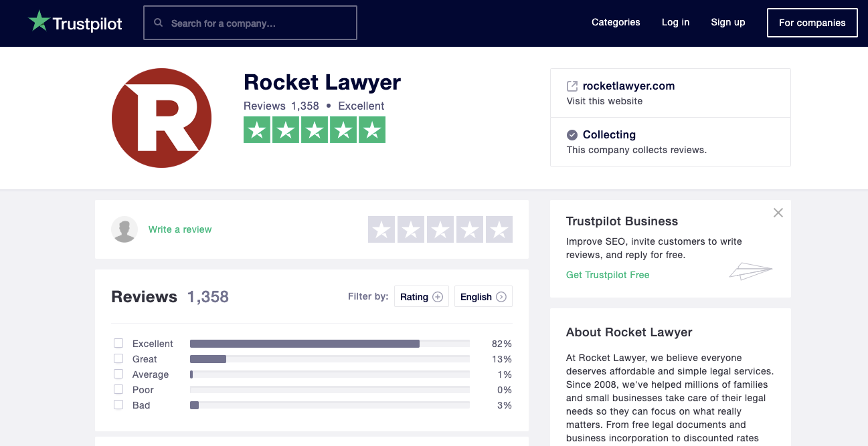
Task: Click the Bad 3% rating bar
Action: tap(330, 405)
